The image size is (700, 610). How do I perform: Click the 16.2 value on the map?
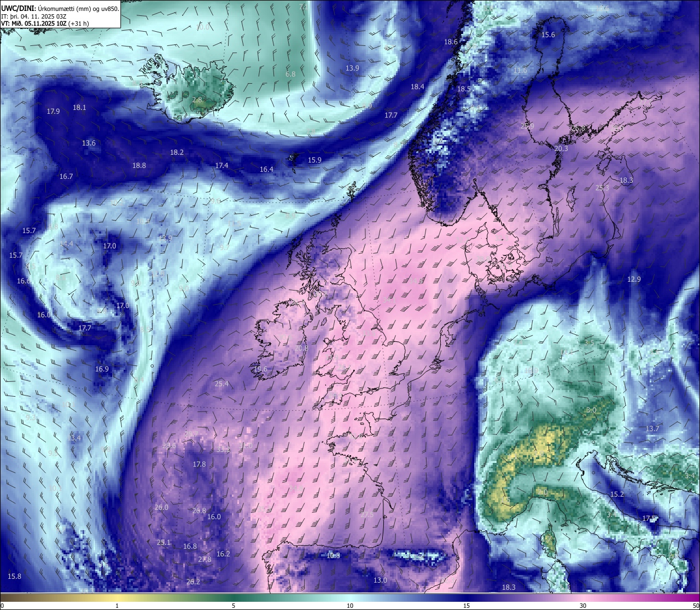(x=223, y=554)
